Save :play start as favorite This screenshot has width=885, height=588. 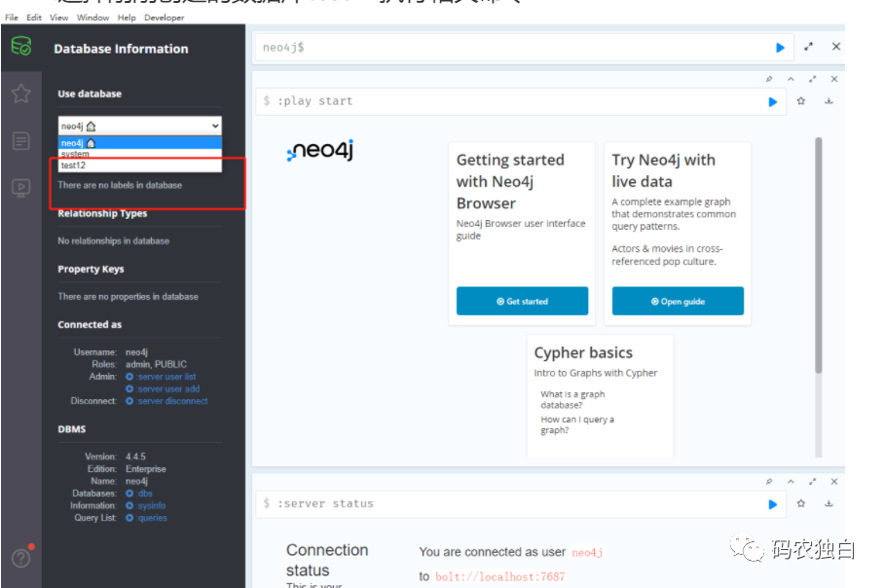(801, 101)
